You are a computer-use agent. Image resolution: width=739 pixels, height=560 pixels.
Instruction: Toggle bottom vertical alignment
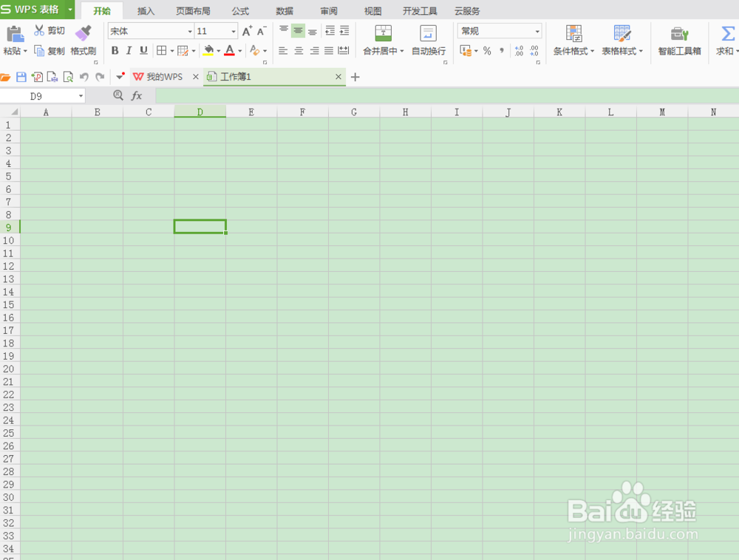click(313, 31)
